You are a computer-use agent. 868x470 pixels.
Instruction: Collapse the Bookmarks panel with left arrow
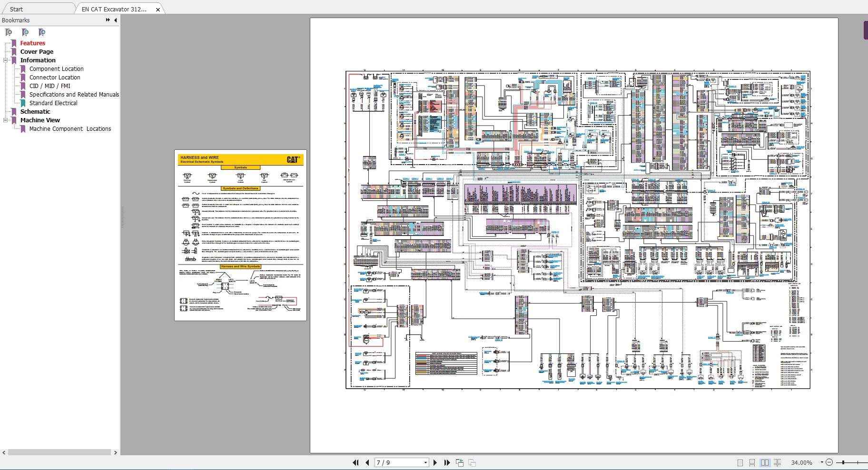[115, 20]
